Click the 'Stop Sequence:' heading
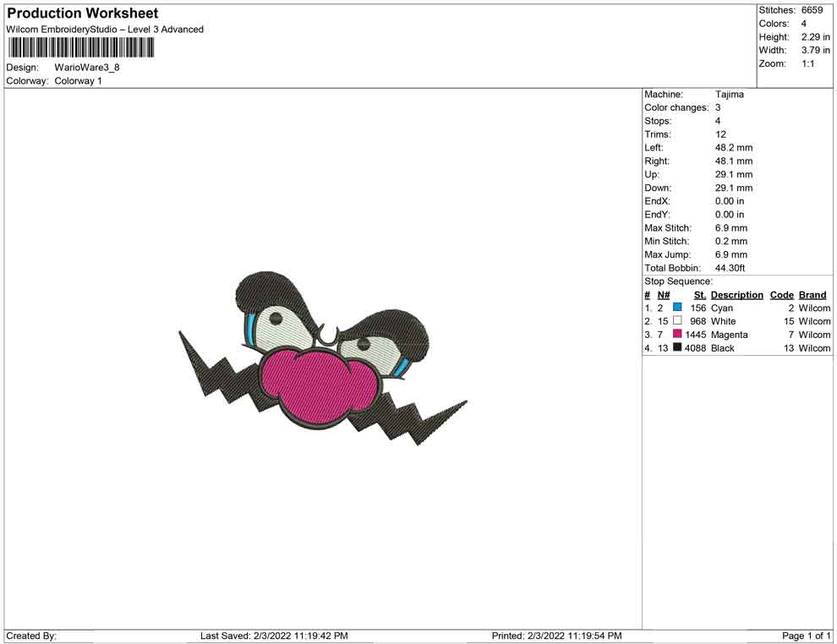Viewport: 837px width, 644px height. [678, 281]
